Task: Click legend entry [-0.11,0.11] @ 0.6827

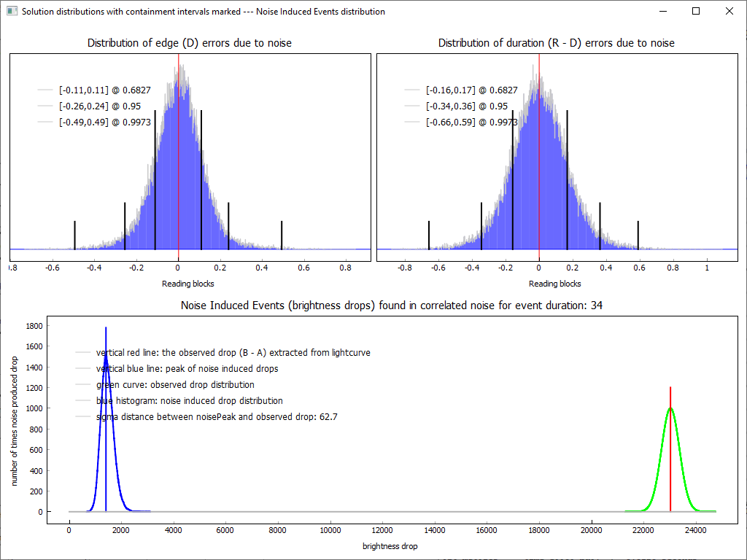Action: [x=104, y=90]
